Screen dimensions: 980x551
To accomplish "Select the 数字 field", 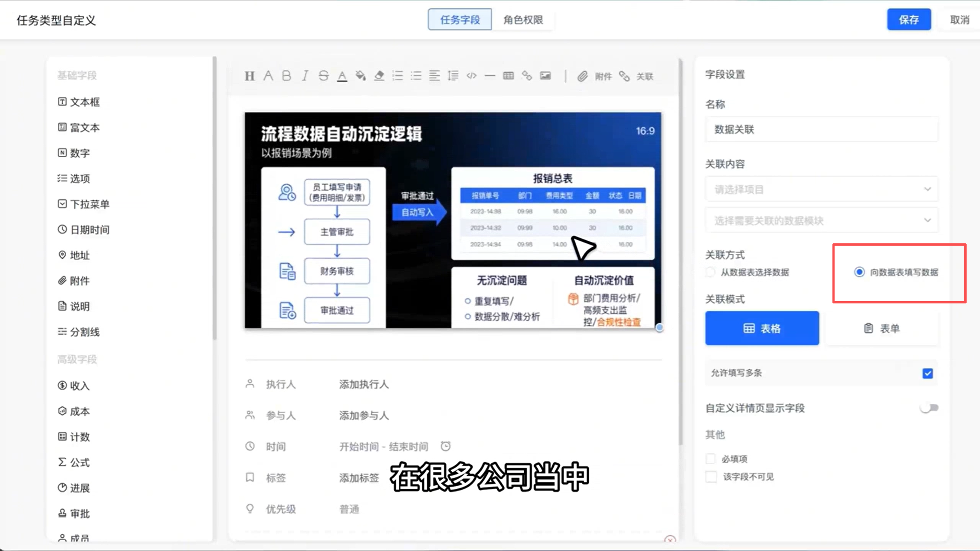I will 74,153.
